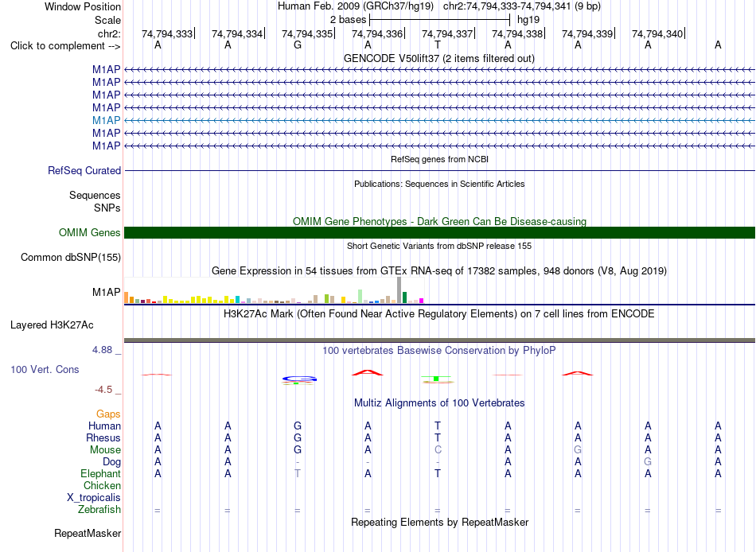This screenshot has width=756, height=552.
Task: Click the green T logo in the PhyloP track
Action: tap(436, 379)
